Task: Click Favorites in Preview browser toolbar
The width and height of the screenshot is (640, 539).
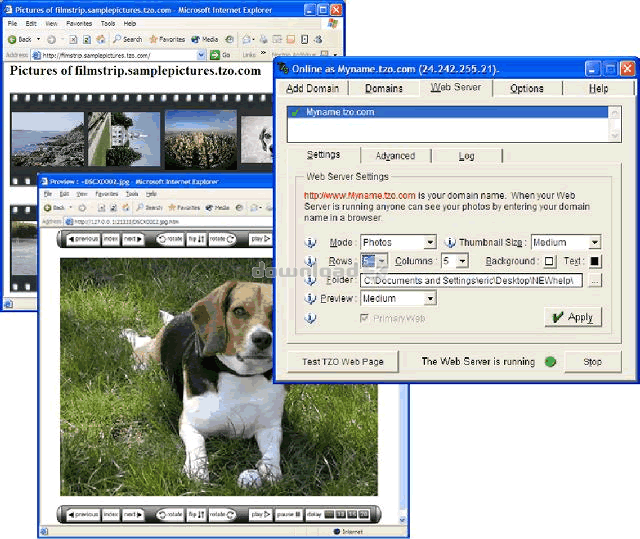Action: pos(184,208)
